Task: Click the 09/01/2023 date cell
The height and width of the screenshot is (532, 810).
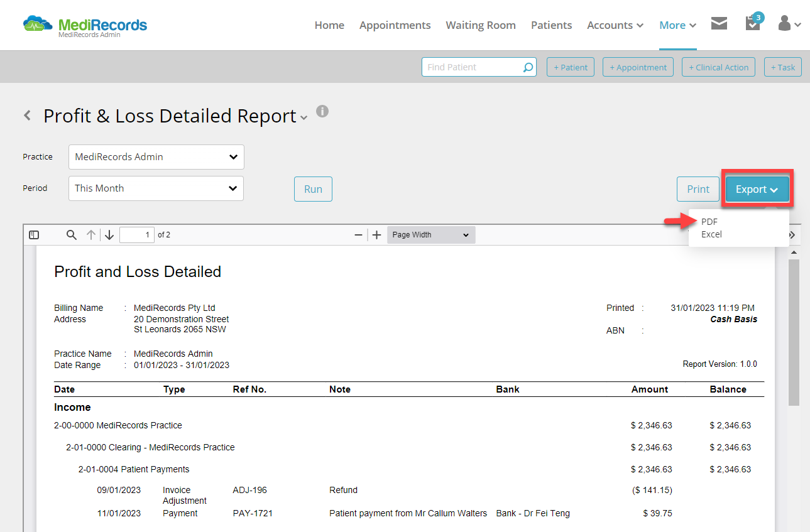Action: pos(119,490)
